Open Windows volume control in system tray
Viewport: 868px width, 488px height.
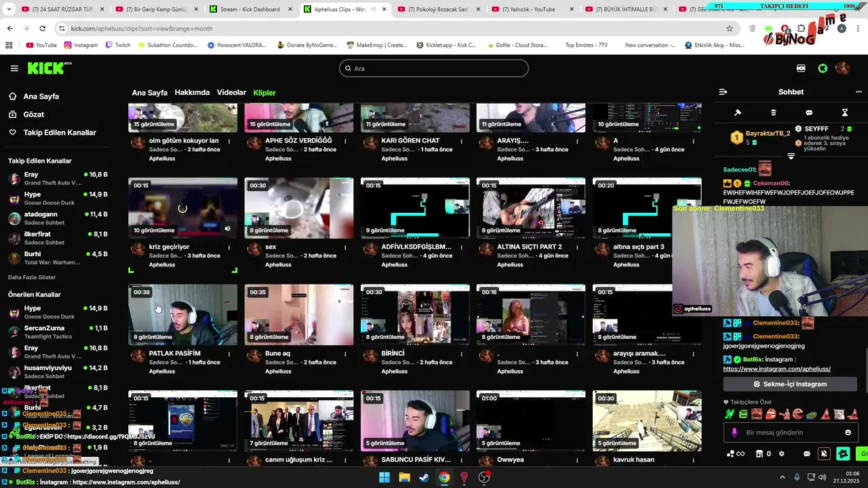pos(822,477)
